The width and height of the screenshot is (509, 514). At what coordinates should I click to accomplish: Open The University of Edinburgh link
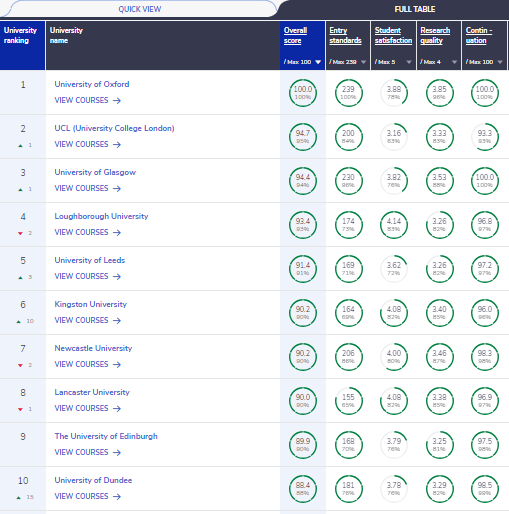(106, 436)
